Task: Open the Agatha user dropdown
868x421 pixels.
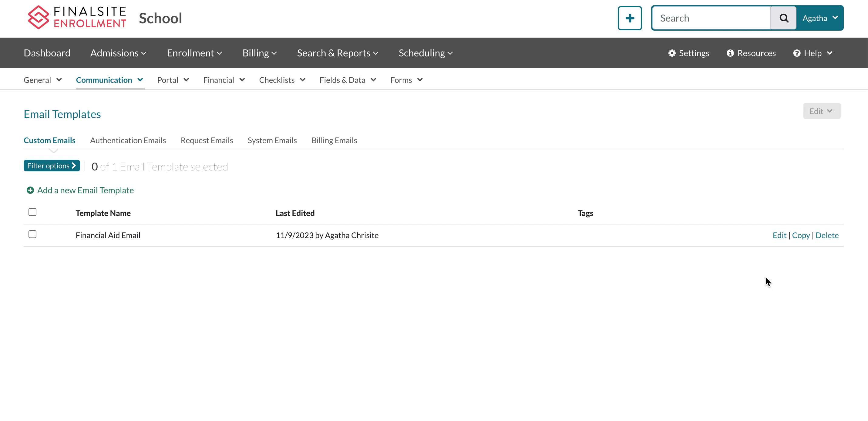Action: (820, 18)
